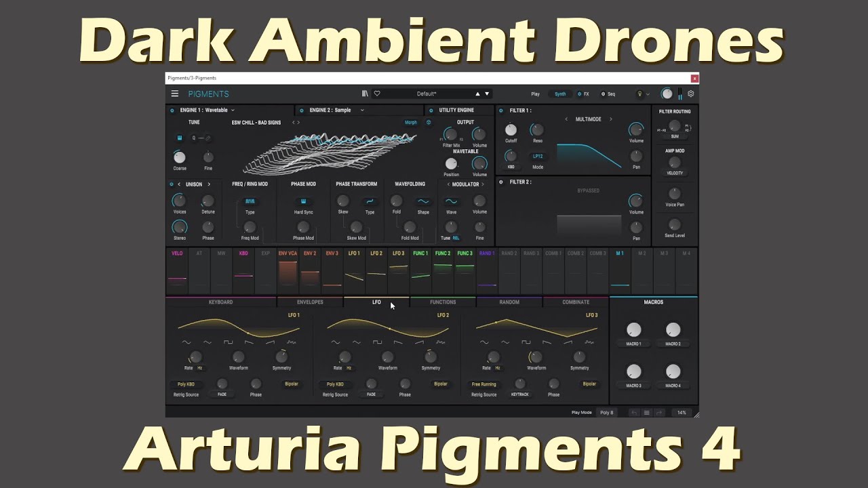Image resolution: width=868 pixels, height=488 pixels.
Task: Toggle the Unison power button
Action: pos(171,184)
